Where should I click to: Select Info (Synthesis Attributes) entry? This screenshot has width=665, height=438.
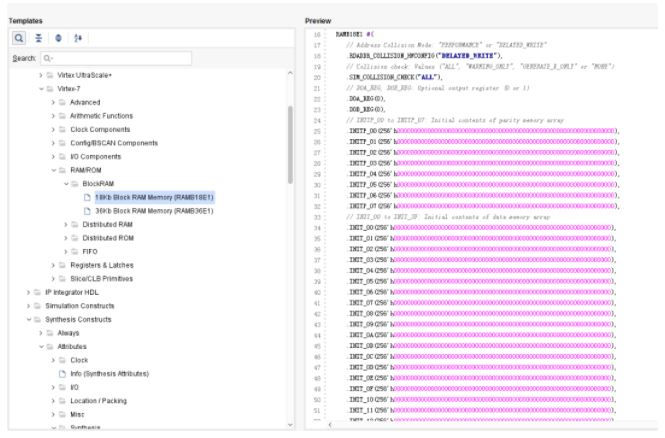pos(109,374)
